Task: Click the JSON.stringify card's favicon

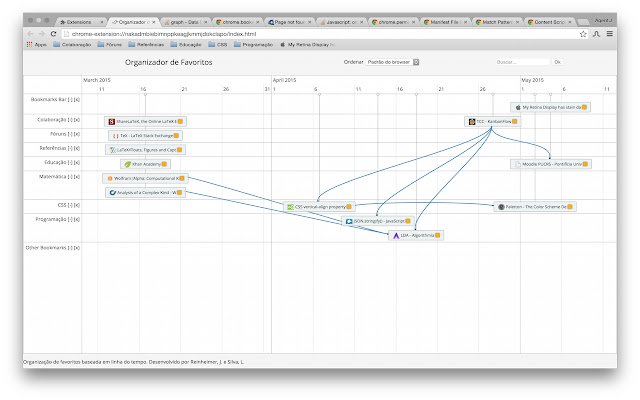Action: 349,221
